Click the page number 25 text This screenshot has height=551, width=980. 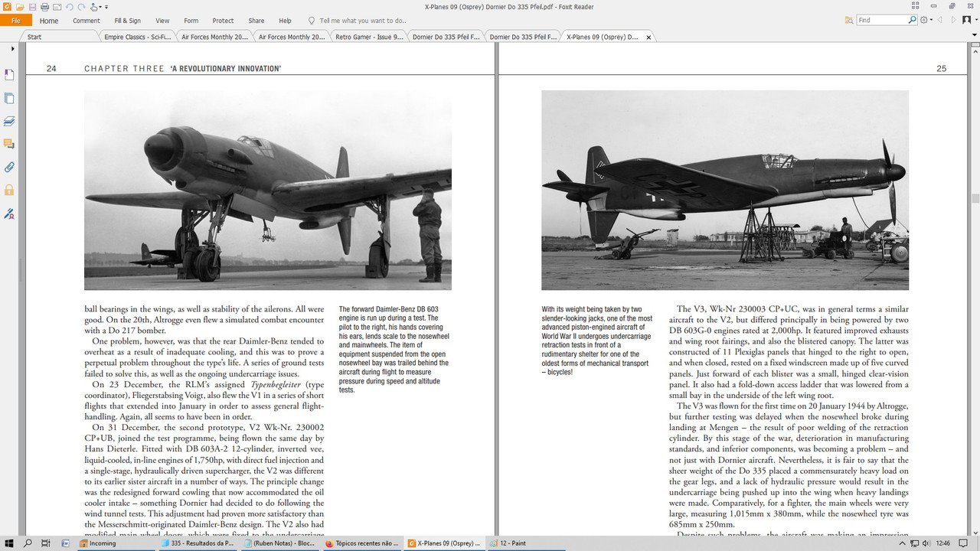click(942, 69)
